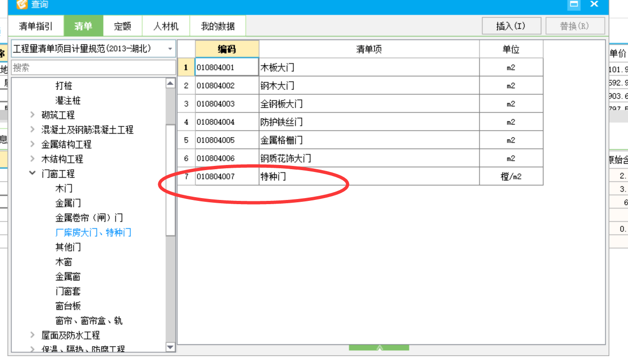This screenshot has width=628, height=364.
Task: Select the 清单 tab
Action: coord(83,27)
